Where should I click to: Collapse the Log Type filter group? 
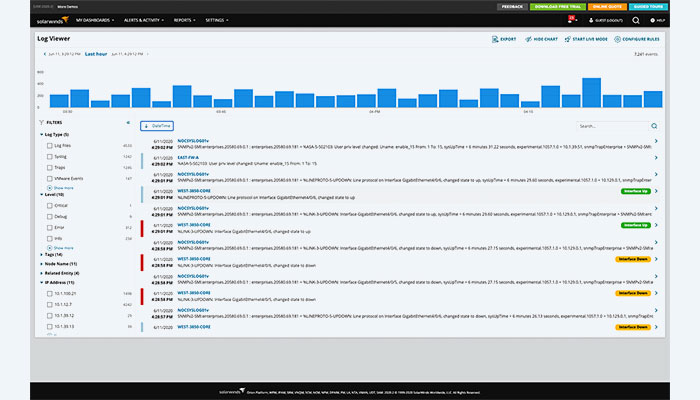[42, 134]
